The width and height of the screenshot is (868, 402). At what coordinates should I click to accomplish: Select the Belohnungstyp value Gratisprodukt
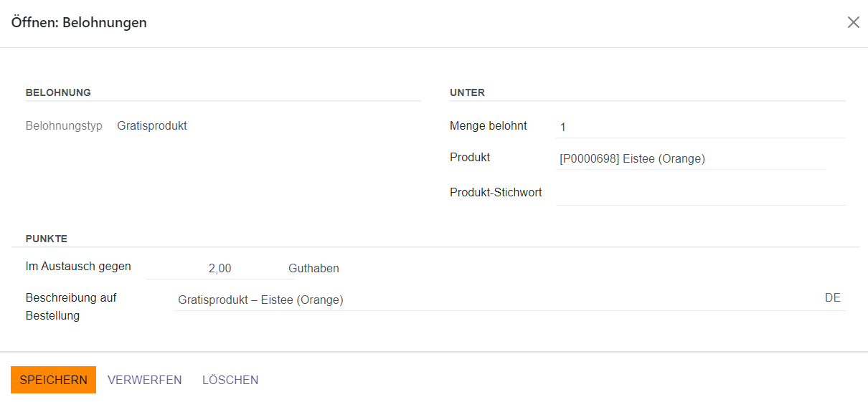(152, 126)
